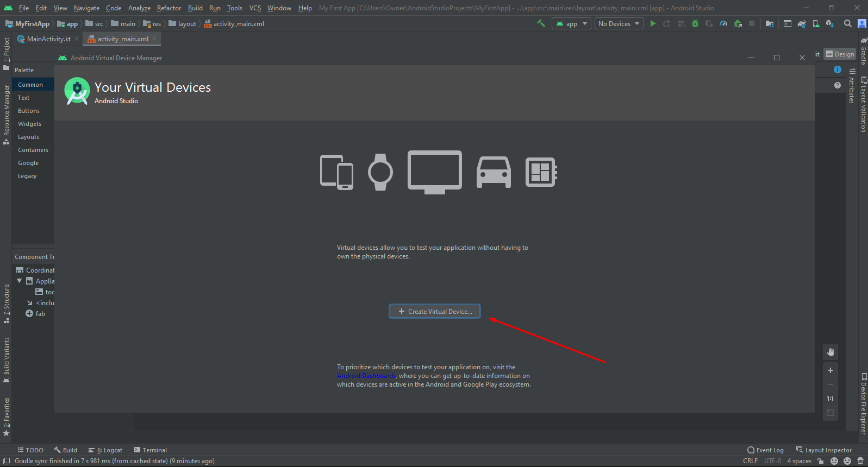Switch to the activity_main.xml tab
Image resolution: width=868 pixels, height=467 pixels.
click(x=121, y=39)
